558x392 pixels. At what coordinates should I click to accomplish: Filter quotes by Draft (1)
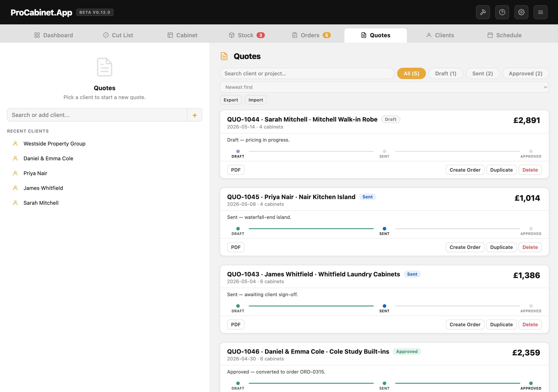(x=446, y=73)
